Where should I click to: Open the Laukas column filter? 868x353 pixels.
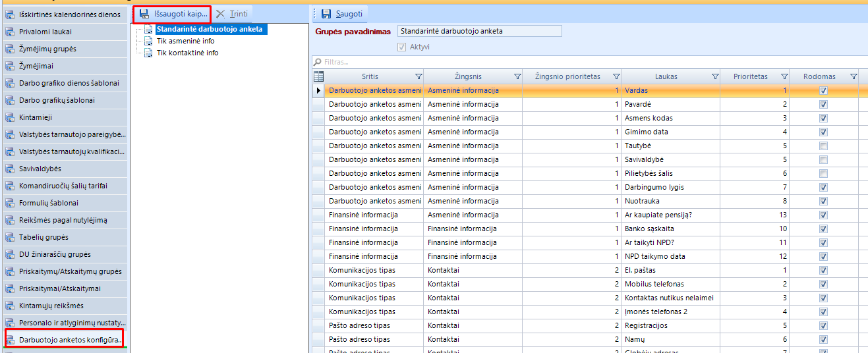(715, 76)
